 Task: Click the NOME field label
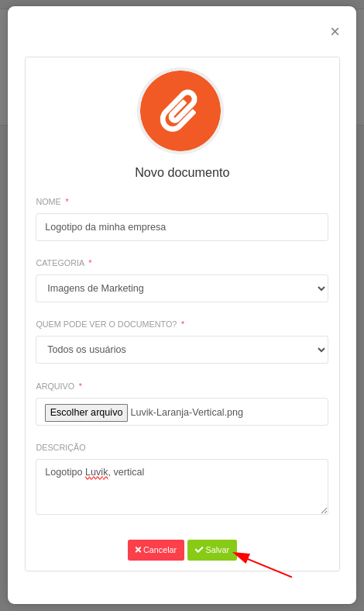48,202
